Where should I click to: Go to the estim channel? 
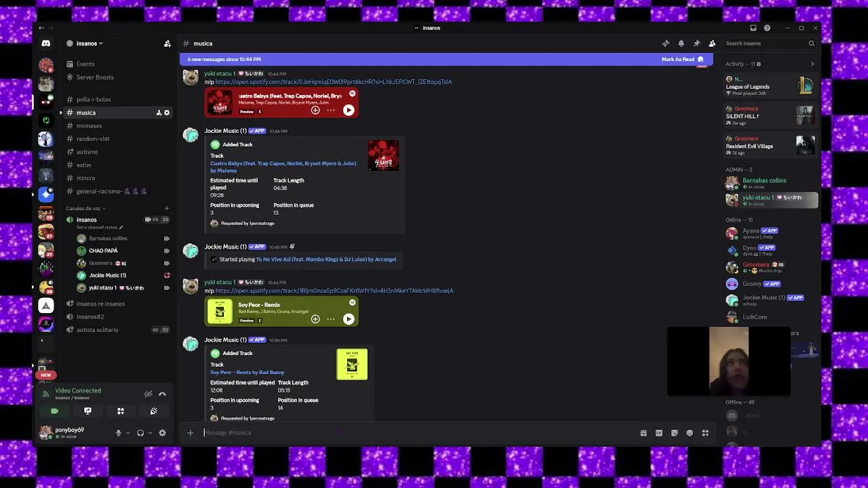pyautogui.click(x=84, y=165)
